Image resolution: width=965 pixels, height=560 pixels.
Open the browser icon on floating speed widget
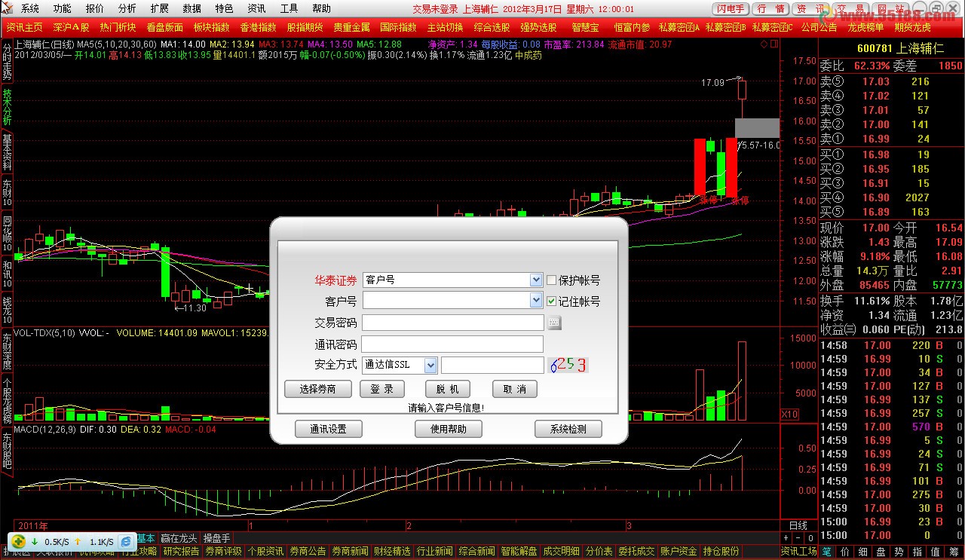(x=126, y=541)
